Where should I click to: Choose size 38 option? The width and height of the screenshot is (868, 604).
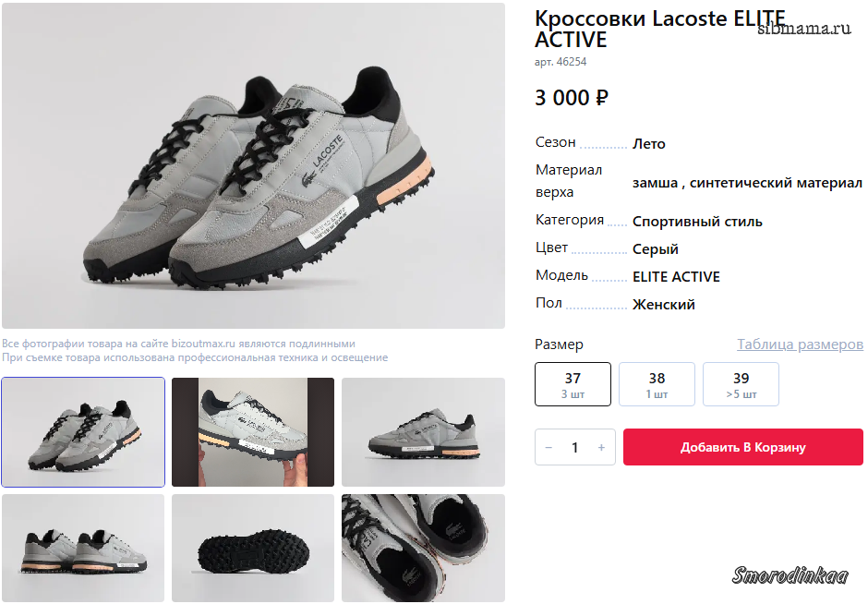657,383
